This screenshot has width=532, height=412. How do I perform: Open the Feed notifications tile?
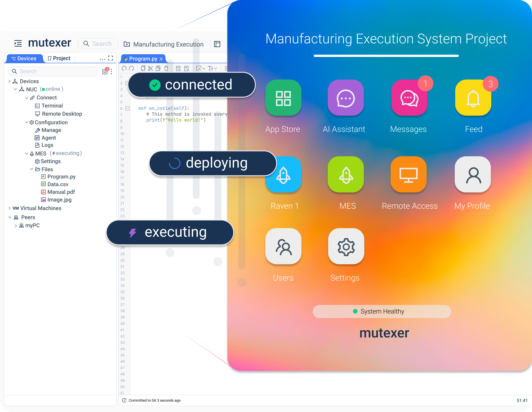pos(473,98)
